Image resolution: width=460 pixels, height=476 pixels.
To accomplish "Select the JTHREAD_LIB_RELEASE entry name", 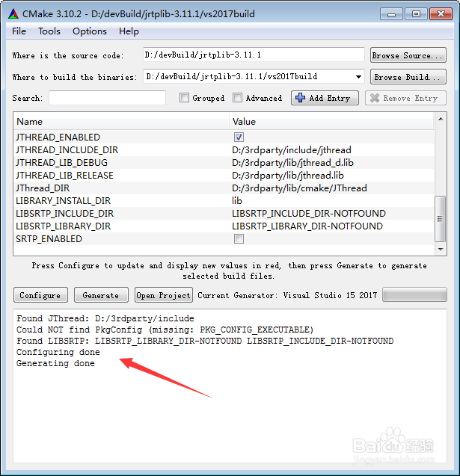I will (x=64, y=176).
